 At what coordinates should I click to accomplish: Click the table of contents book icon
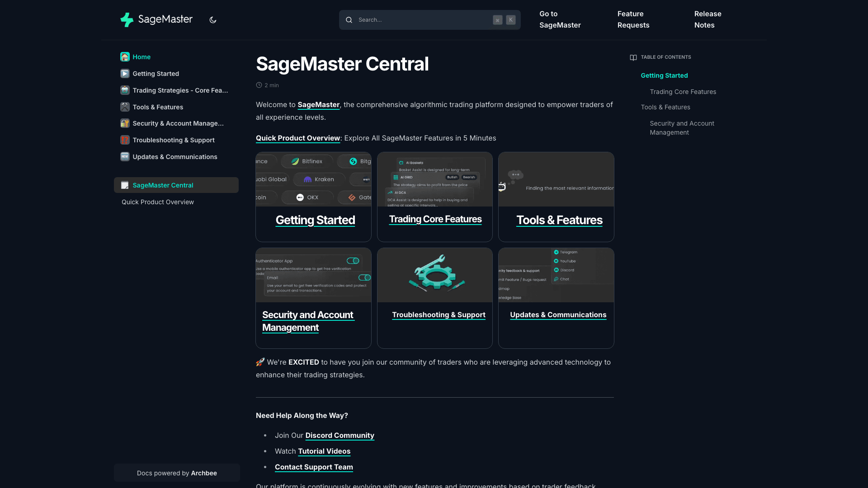point(633,57)
